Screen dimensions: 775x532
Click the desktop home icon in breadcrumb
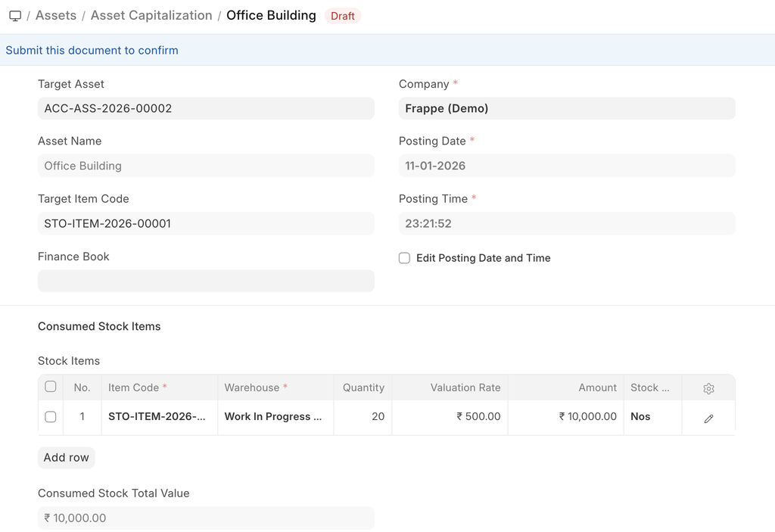(15, 16)
